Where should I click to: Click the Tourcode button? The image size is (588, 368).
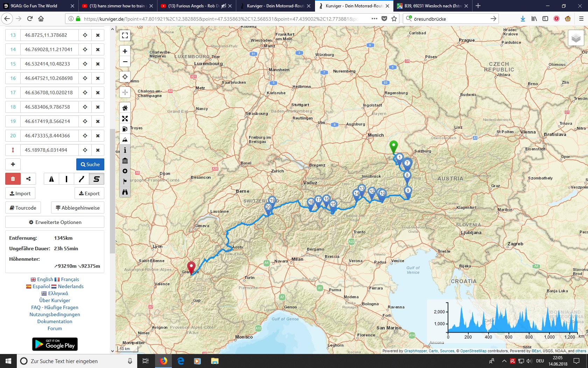23,208
